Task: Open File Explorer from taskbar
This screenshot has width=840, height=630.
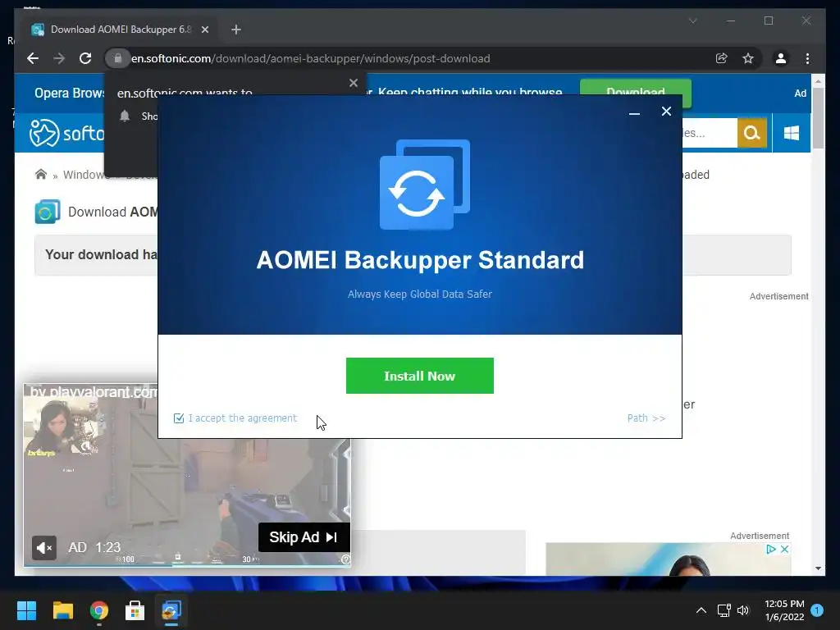Action: (62, 610)
